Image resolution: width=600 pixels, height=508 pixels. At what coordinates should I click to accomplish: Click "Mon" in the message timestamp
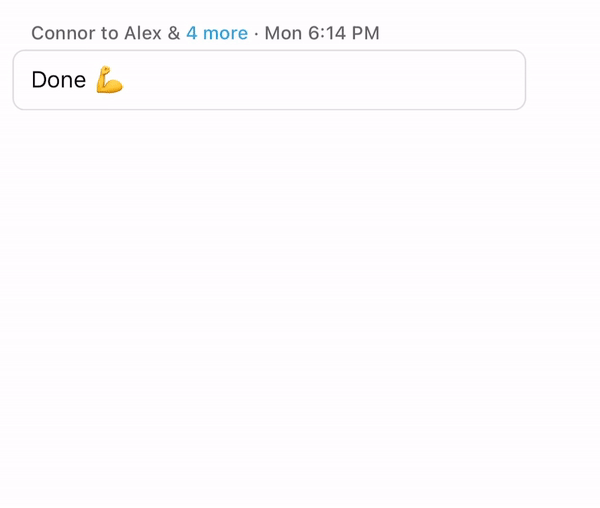coord(283,33)
